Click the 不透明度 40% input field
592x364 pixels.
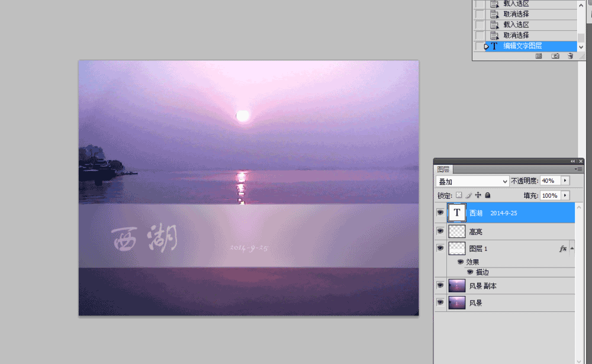[x=551, y=181]
